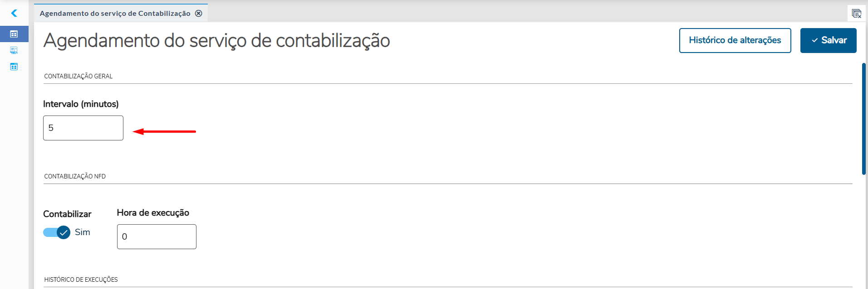Save the schedule with Salvar

[828, 40]
